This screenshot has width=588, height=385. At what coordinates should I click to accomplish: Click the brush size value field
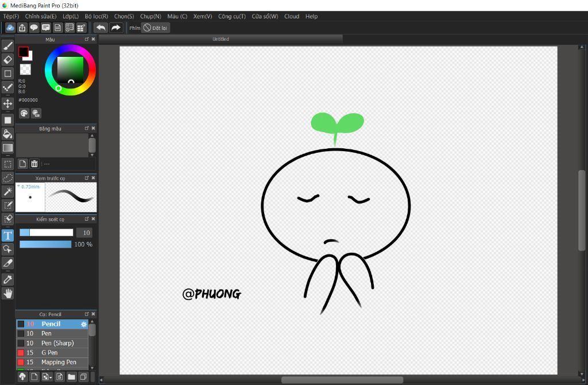[84, 233]
